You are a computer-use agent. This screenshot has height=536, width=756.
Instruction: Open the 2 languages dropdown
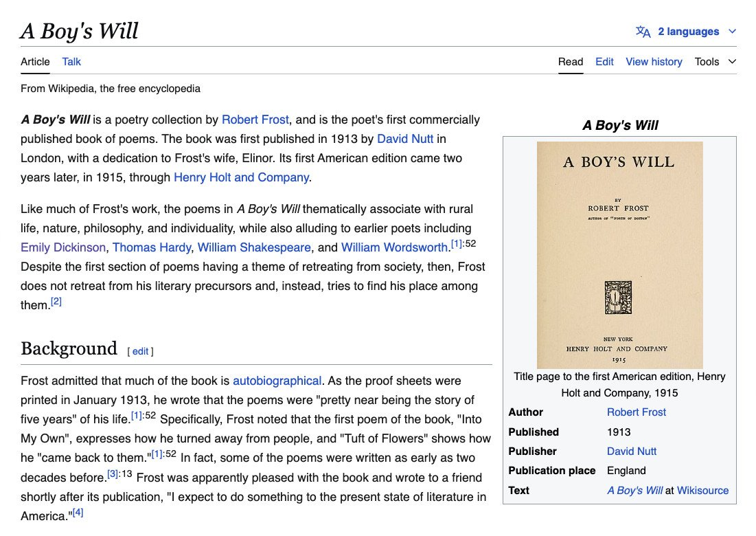[686, 32]
